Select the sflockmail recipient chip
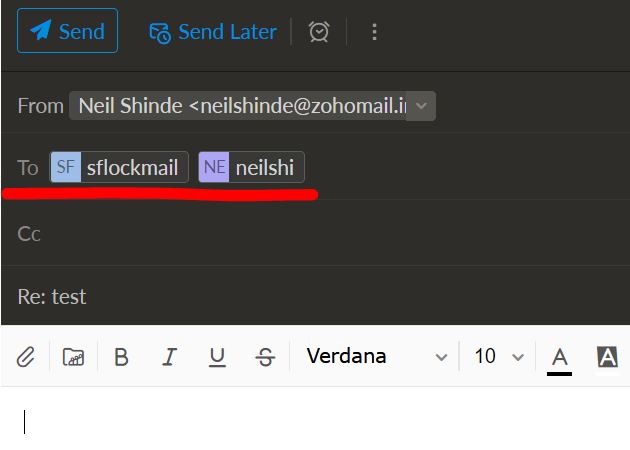The height and width of the screenshot is (450, 630). coord(119,167)
